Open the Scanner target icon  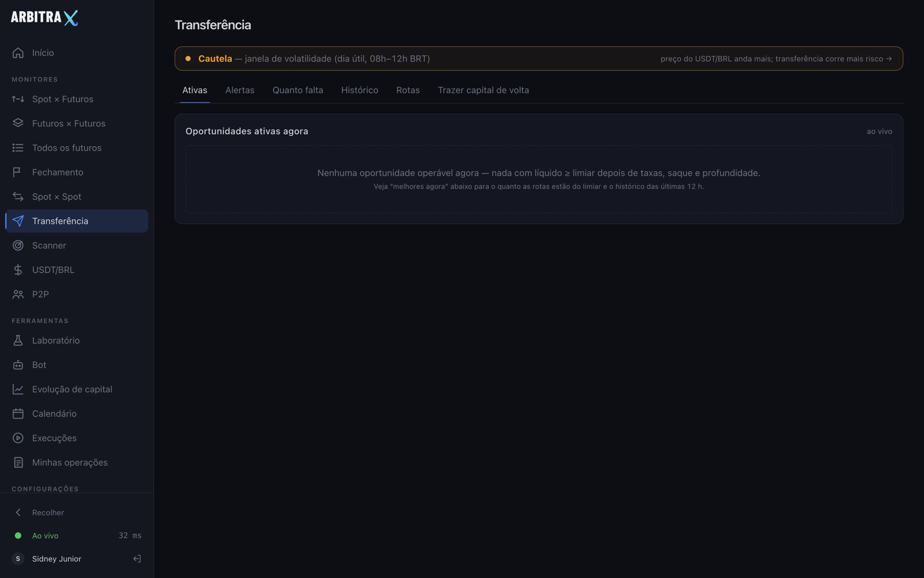18,246
